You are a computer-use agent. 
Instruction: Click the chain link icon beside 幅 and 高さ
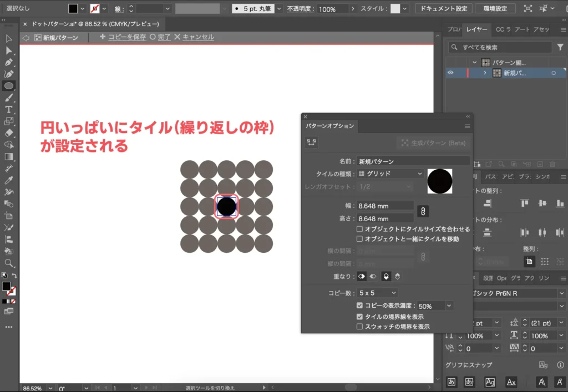423,211
